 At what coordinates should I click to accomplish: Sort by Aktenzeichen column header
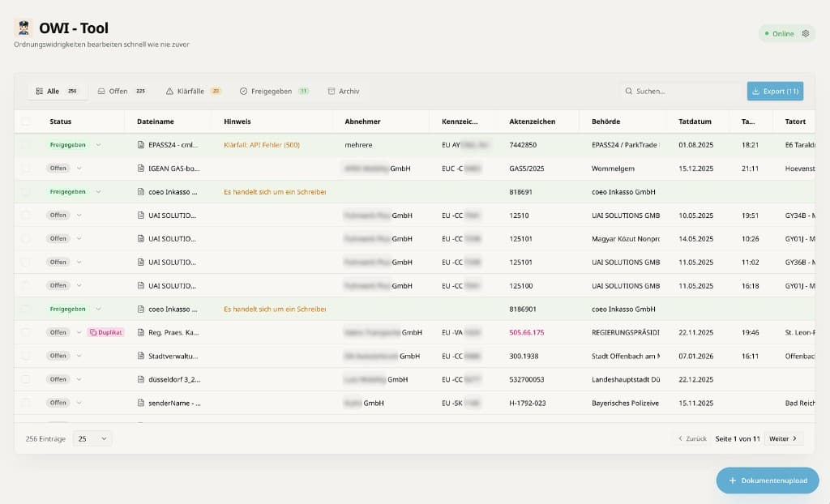pos(532,122)
